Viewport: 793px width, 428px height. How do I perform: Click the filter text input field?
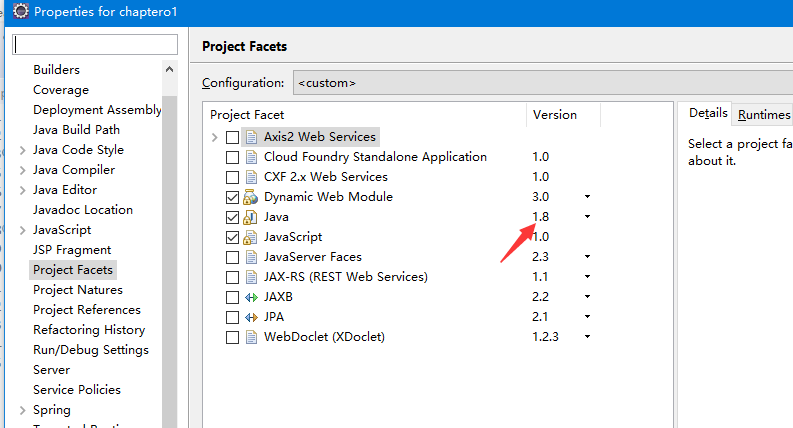(x=95, y=45)
